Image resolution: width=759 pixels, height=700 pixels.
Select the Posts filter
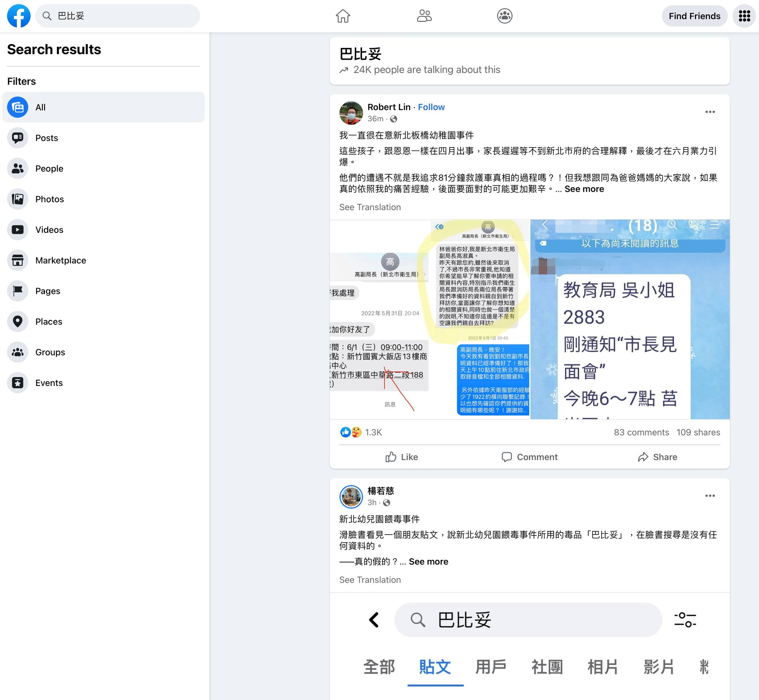click(x=103, y=138)
